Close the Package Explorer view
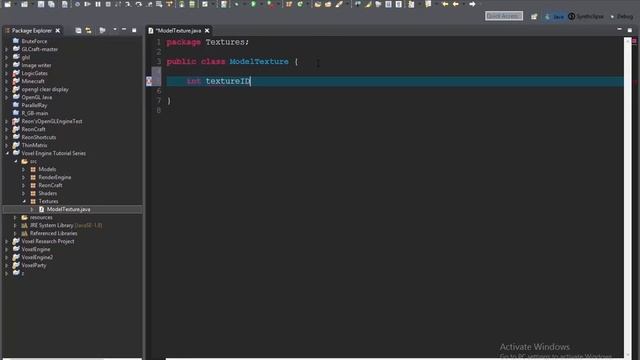Image resolution: width=640 pixels, height=360 pixels. (58, 31)
